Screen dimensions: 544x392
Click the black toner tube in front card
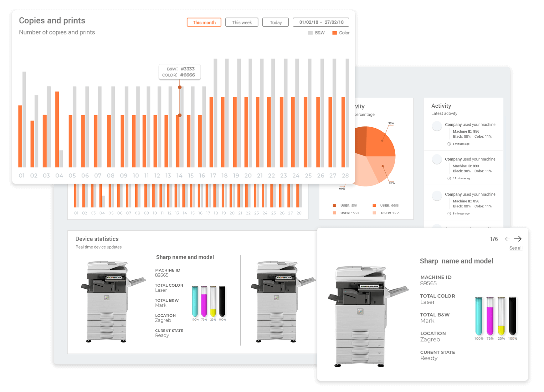[x=512, y=316]
